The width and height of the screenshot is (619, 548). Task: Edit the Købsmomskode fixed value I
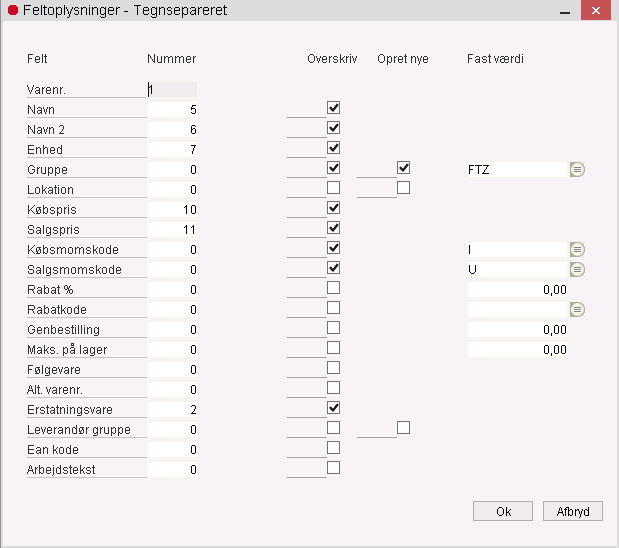click(x=517, y=250)
